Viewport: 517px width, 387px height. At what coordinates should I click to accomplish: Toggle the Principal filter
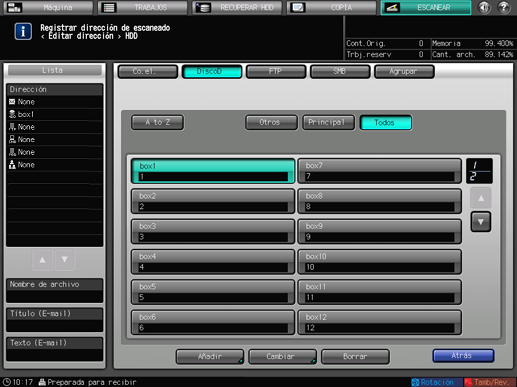[x=328, y=122]
